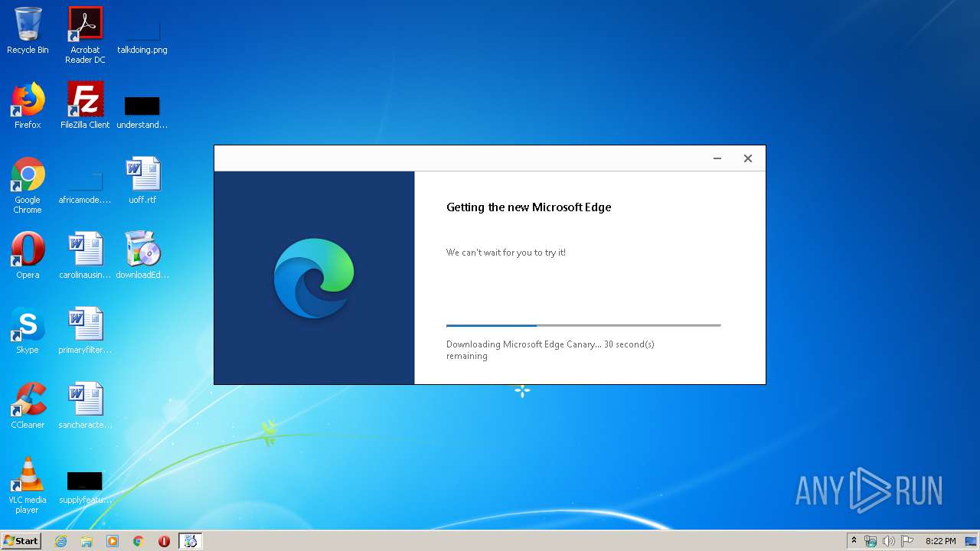This screenshot has height=551, width=980.
Task: Switch to Edge installer taskbar button
Action: click(190, 541)
